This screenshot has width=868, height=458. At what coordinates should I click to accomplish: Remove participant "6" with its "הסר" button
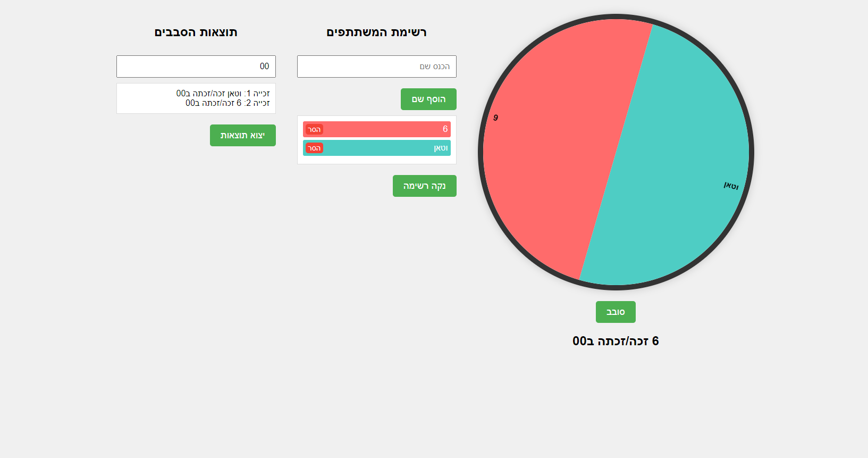point(315,130)
